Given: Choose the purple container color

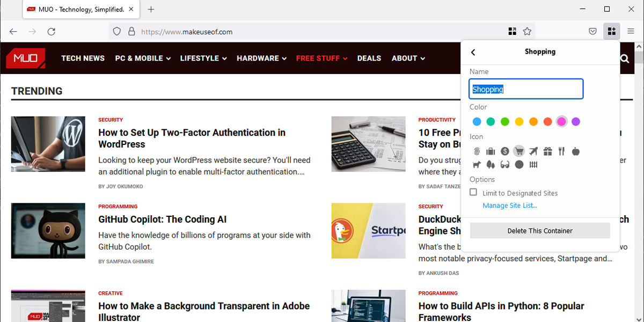Looking at the screenshot, I should [x=576, y=121].
